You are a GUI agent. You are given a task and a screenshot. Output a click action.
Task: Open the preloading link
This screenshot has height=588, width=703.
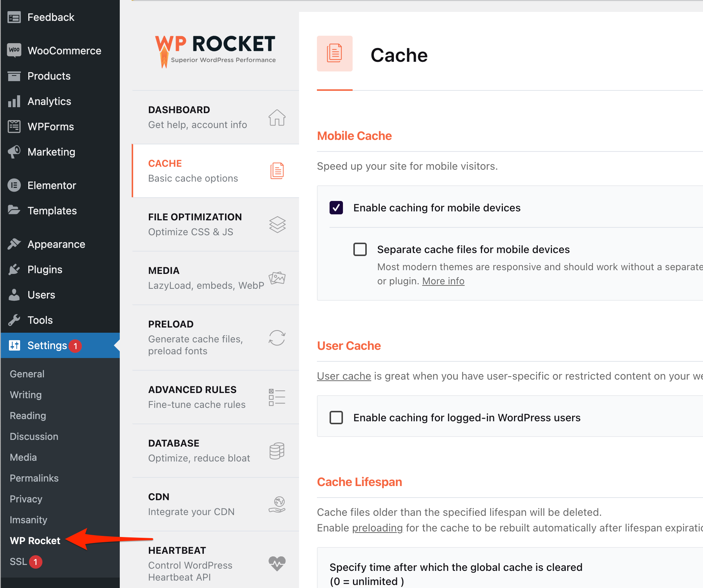[377, 528]
